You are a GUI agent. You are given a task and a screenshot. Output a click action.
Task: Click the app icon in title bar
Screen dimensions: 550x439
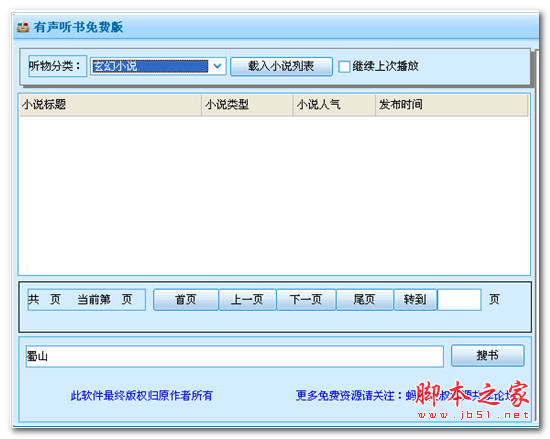(x=23, y=27)
